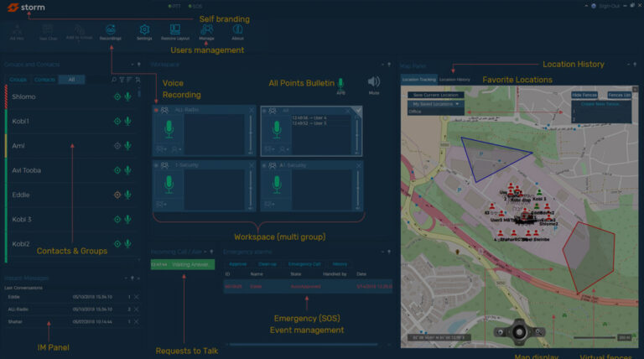Image resolution: width=644 pixels, height=359 pixels.
Task: Open Map panel options arrow
Action: (628, 65)
